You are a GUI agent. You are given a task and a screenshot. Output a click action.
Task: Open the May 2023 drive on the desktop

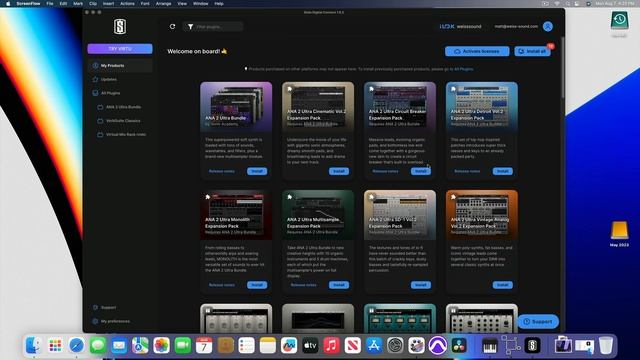tap(619, 231)
